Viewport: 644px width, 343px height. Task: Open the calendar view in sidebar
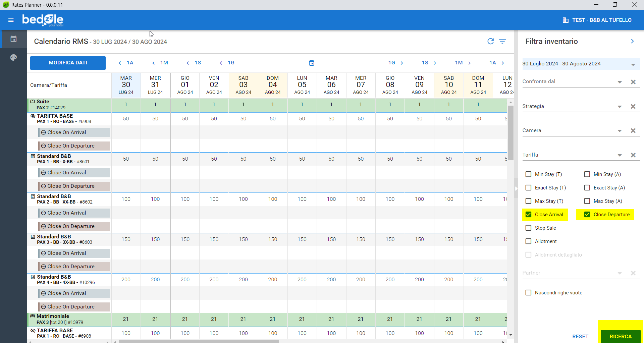tap(13, 39)
